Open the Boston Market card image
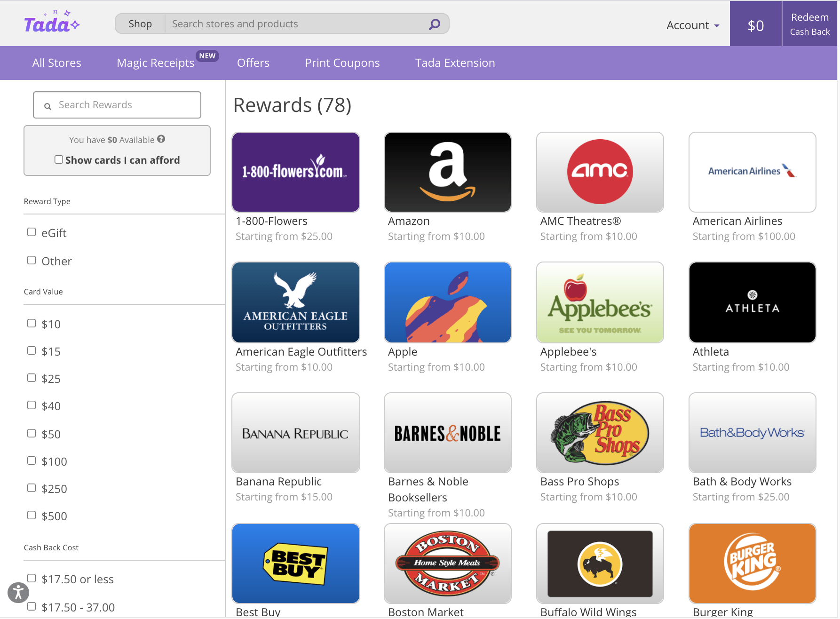Screen dimensions: 840x619 point(448,563)
